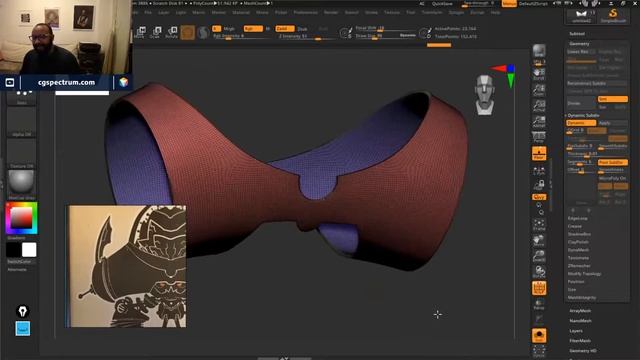Expand the ZRemesher section

click(579, 266)
